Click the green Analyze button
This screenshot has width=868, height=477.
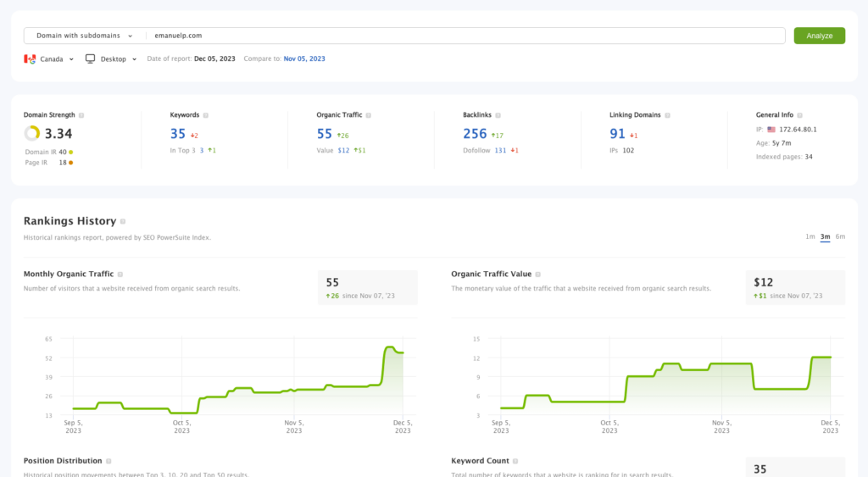pos(820,36)
